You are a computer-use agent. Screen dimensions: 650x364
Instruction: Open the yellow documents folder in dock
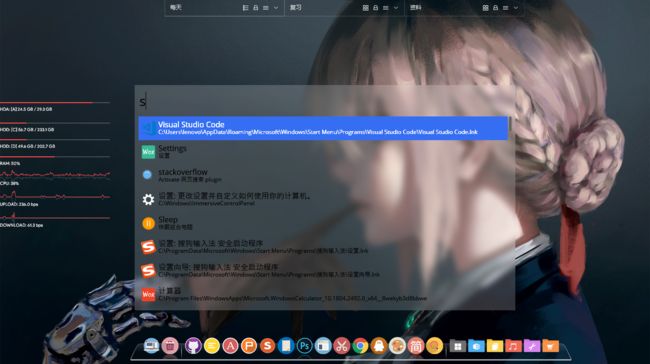coord(495,346)
